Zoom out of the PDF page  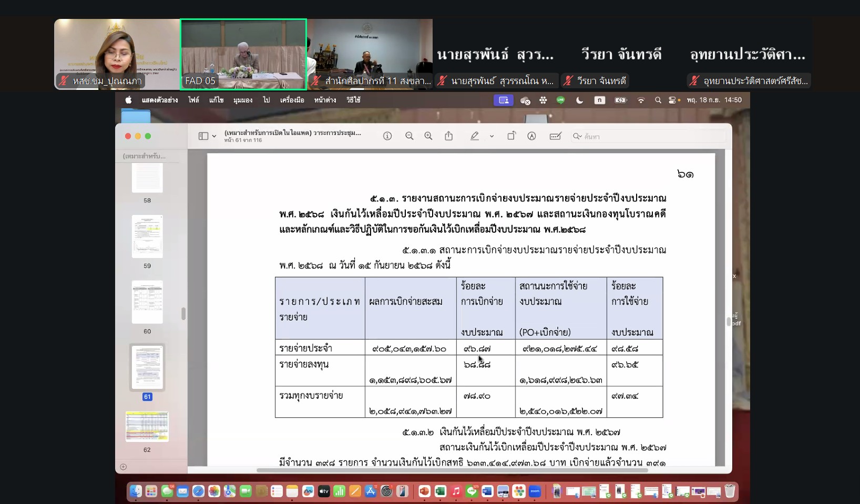[409, 136]
